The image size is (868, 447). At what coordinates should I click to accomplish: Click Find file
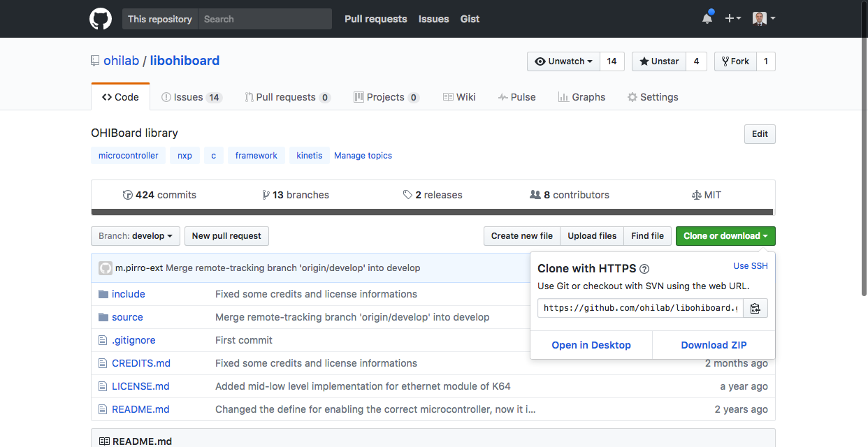[x=647, y=236]
